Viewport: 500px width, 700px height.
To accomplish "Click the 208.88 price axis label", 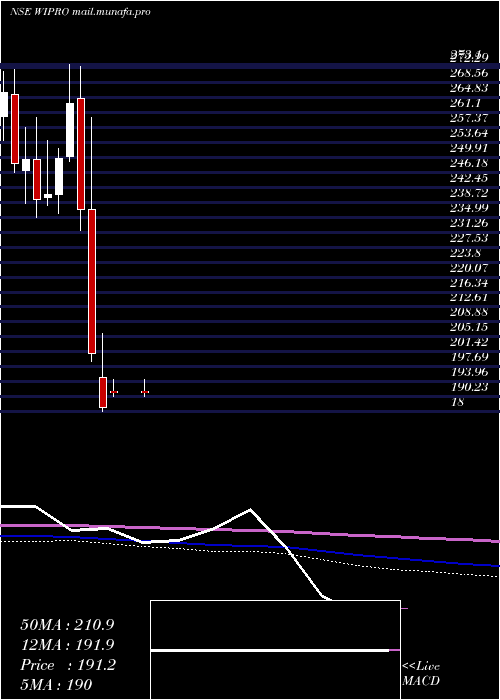I will coord(469,312).
